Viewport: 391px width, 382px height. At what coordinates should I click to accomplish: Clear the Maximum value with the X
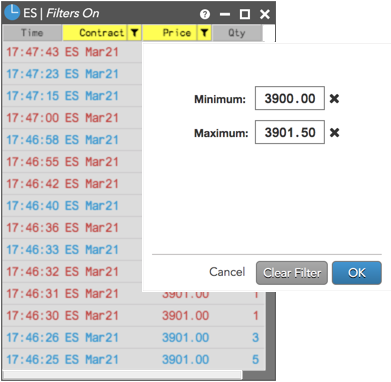pos(334,133)
